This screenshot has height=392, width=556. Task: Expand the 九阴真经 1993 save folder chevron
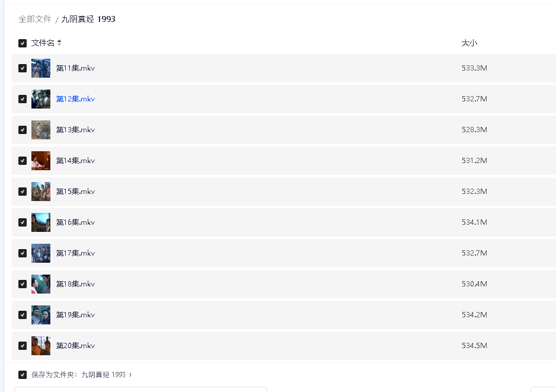130,375
